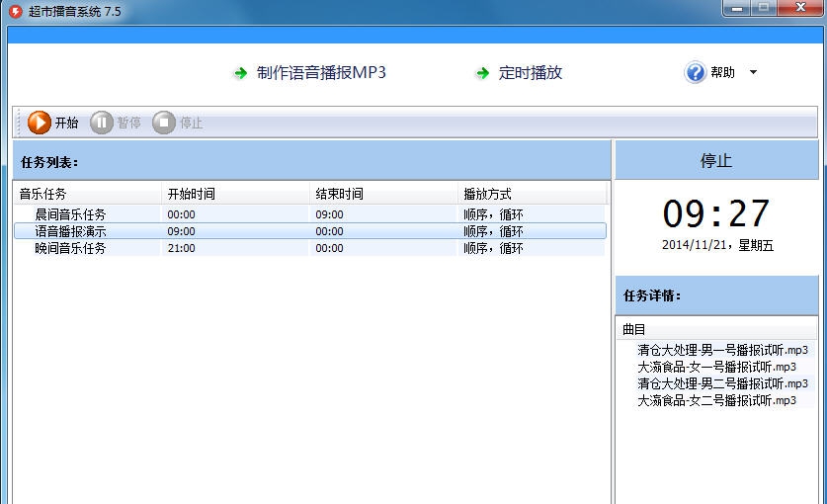Expand the Help (帮助) dropdown arrow
This screenshot has height=504, width=827.
pos(753,72)
